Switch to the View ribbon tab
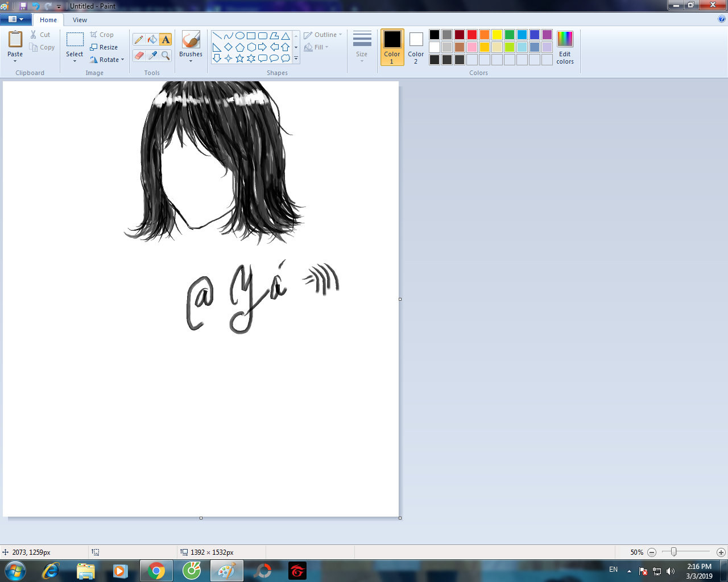The width and height of the screenshot is (728, 582). point(80,20)
